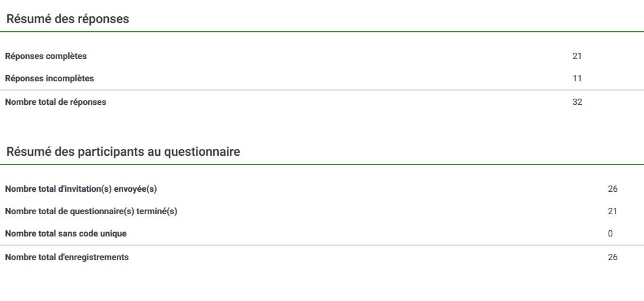
Task: Select the "Réponses incomplètes" label
Action: pos(50,79)
